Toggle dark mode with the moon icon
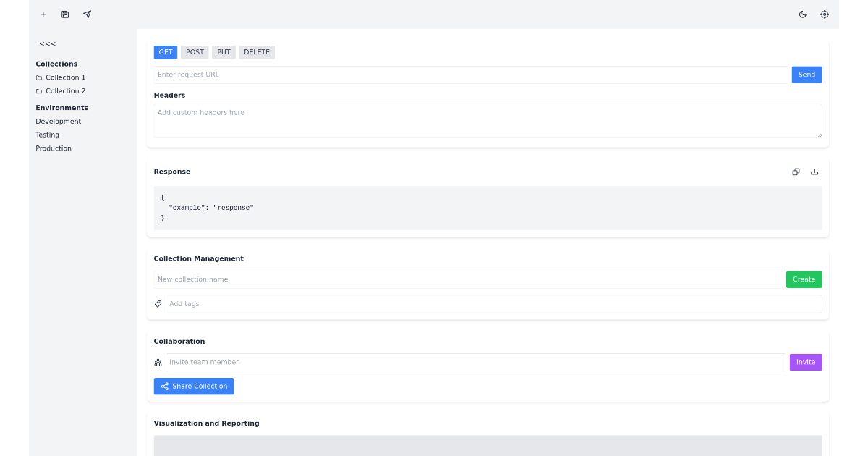Image resolution: width=868 pixels, height=456 pixels. tap(802, 14)
